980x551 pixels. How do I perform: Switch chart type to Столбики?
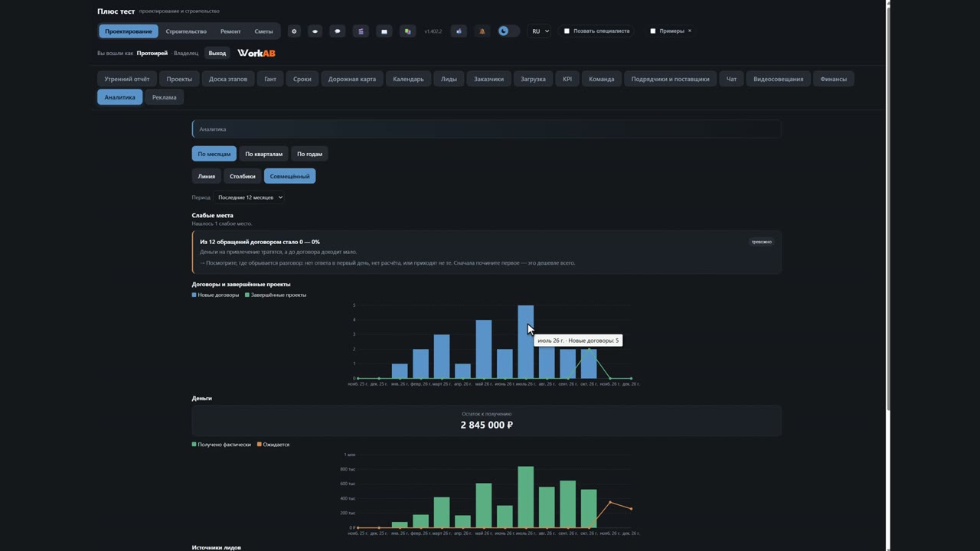pyautogui.click(x=243, y=176)
